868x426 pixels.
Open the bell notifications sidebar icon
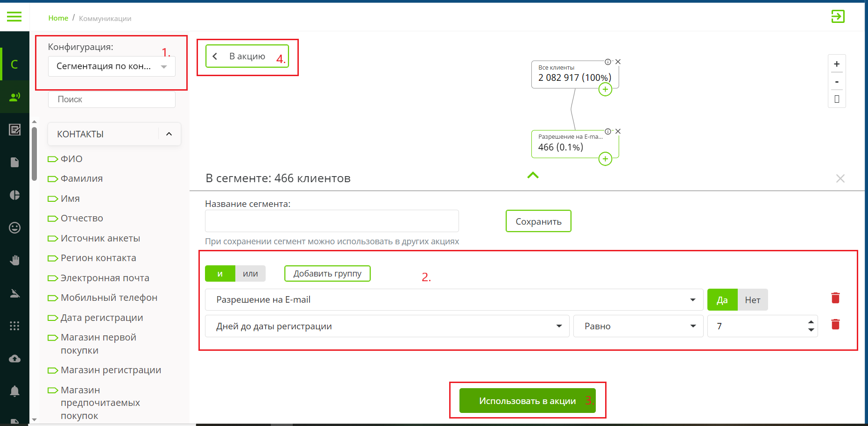click(x=14, y=391)
